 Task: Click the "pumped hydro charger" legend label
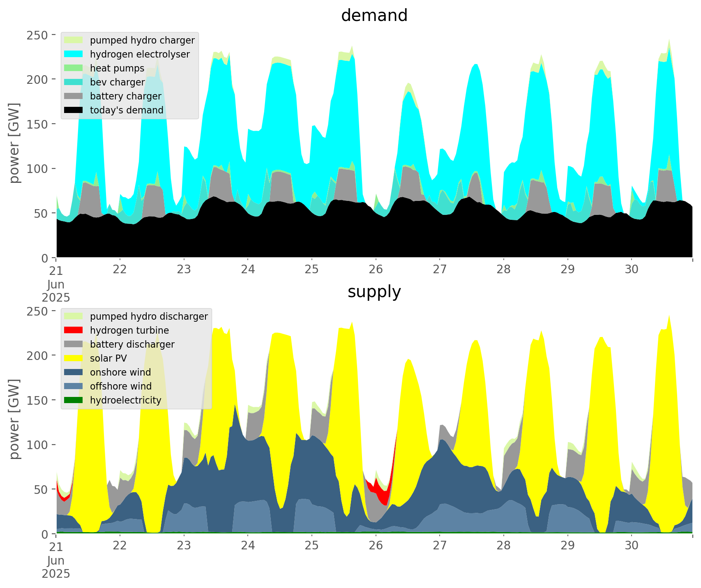[x=142, y=40]
